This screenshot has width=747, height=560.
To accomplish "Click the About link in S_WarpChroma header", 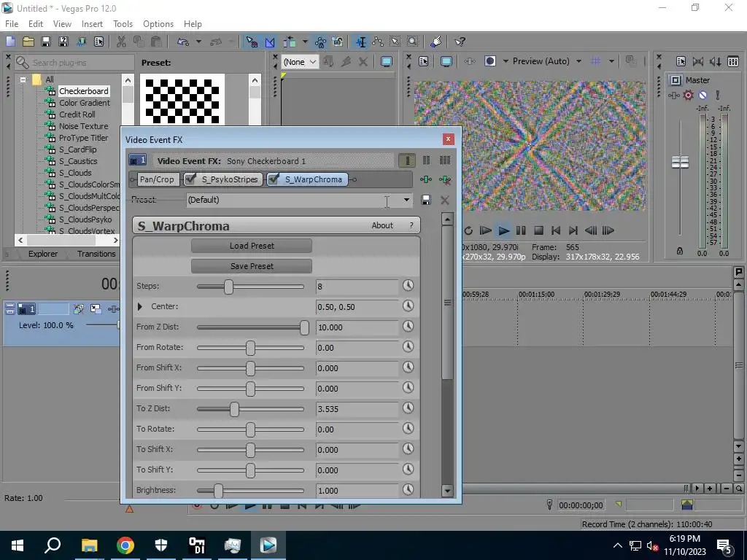I will 382,226.
